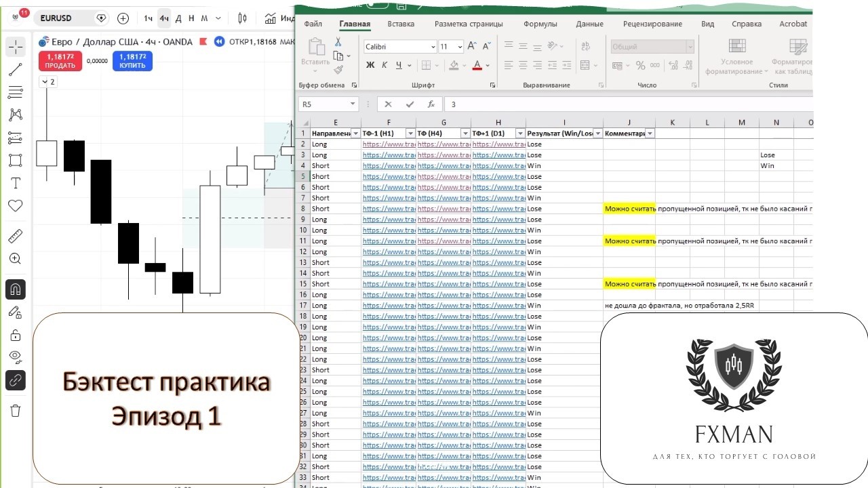Expand the timeframe list chevron
The image size is (868, 488).
217,18
